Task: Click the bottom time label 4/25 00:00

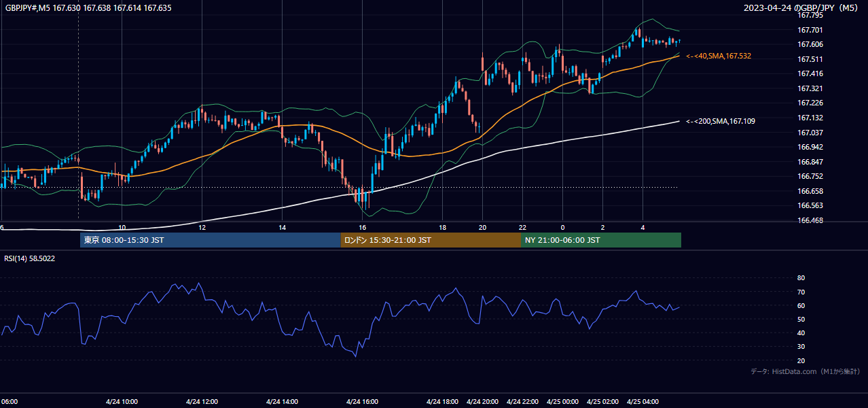Action: coord(562,401)
